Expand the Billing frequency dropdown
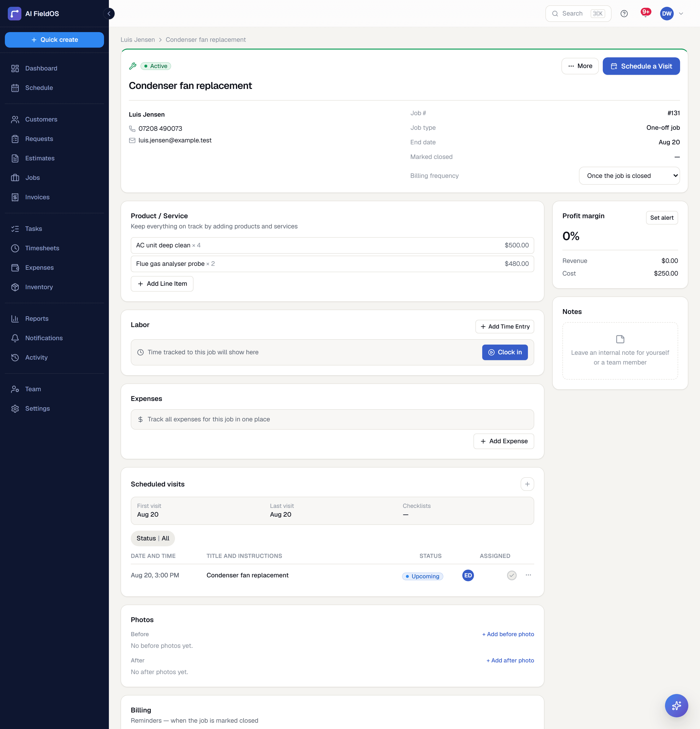 [x=629, y=175]
